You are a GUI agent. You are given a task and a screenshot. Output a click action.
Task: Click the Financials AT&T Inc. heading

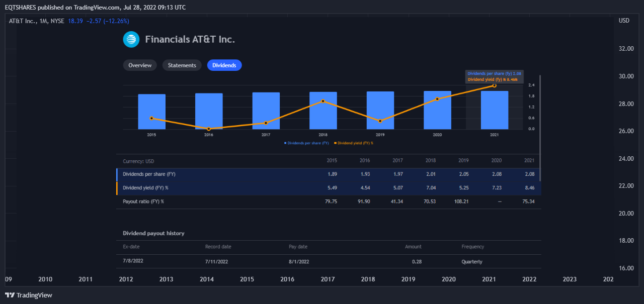coord(190,39)
